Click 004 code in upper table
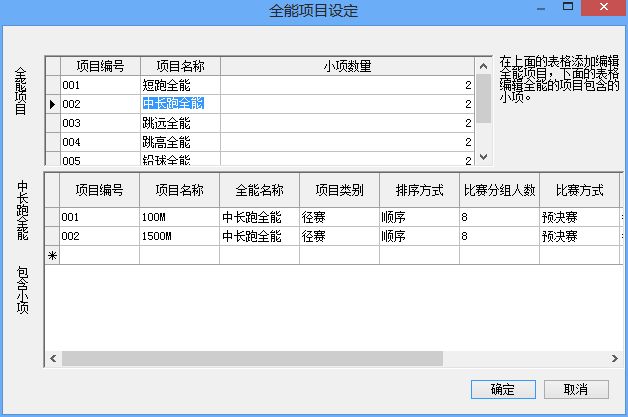 pos(101,142)
